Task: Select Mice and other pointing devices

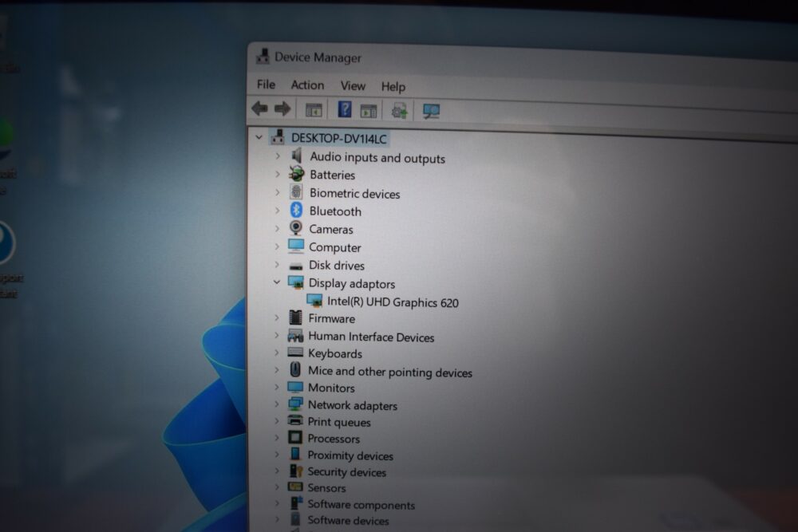Action: tap(390, 372)
